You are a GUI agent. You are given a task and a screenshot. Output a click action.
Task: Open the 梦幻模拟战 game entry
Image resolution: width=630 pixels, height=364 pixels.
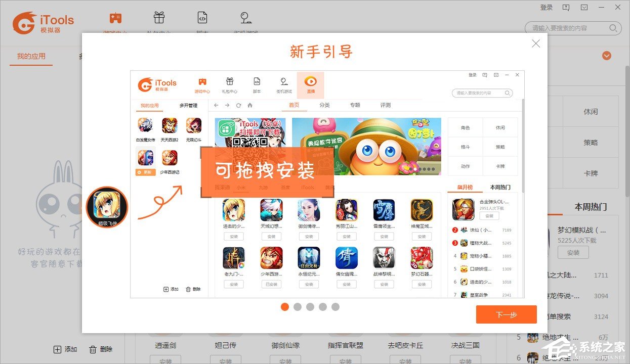click(581, 230)
